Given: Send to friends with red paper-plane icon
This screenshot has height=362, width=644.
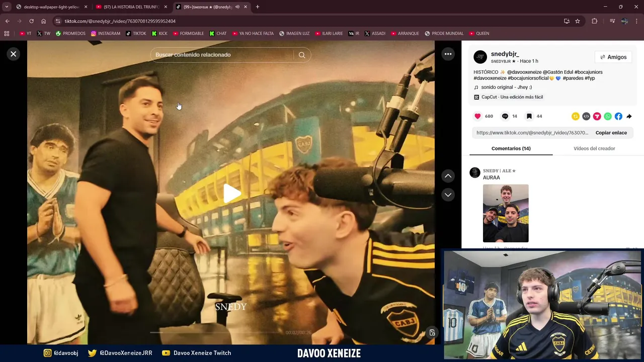Looking at the screenshot, I should 597,116.
